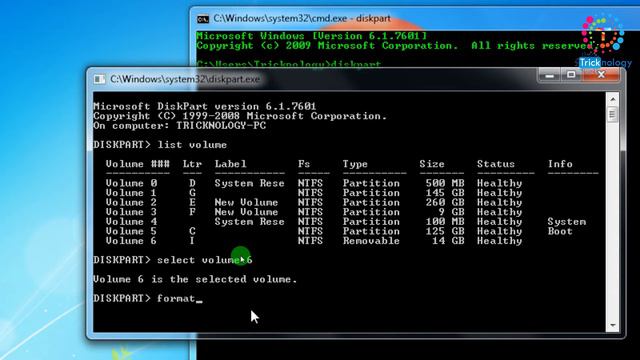The width and height of the screenshot is (640, 360).
Task: Click the 'Fs' column header
Action: point(304,164)
